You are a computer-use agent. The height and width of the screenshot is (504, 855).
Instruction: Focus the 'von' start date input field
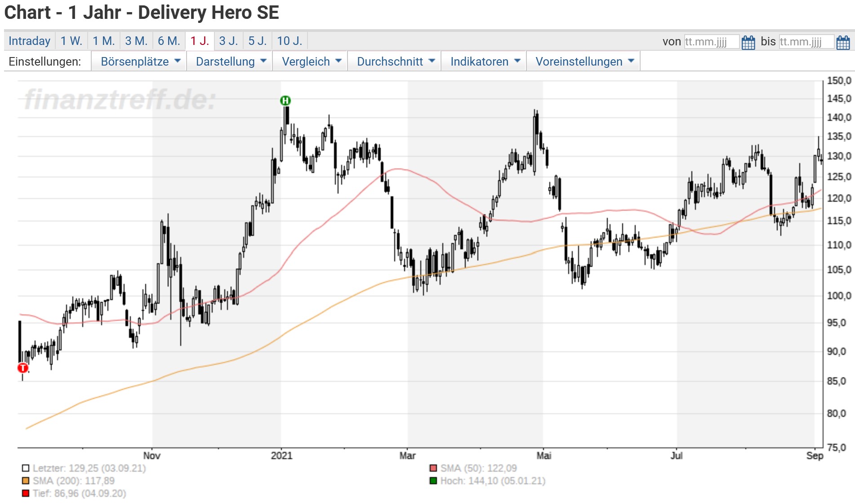point(712,42)
